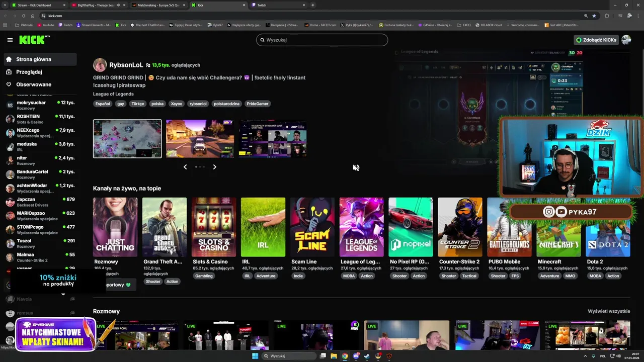
Task: Open a new browser tab
Action: (x=313, y=5)
